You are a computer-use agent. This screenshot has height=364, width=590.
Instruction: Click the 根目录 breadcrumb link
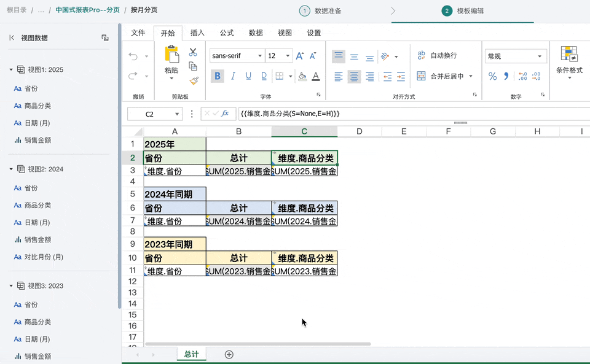point(17,10)
